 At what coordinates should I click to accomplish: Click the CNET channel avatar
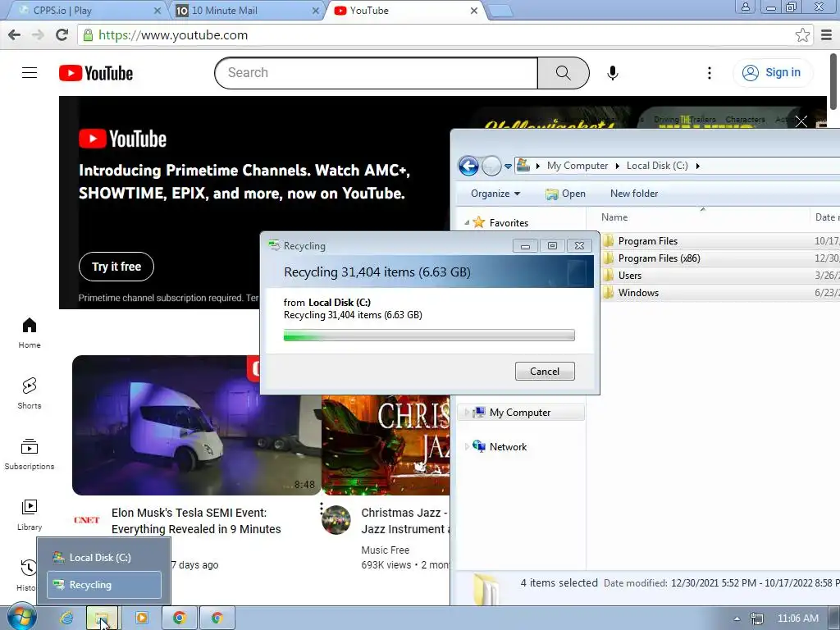click(x=87, y=519)
